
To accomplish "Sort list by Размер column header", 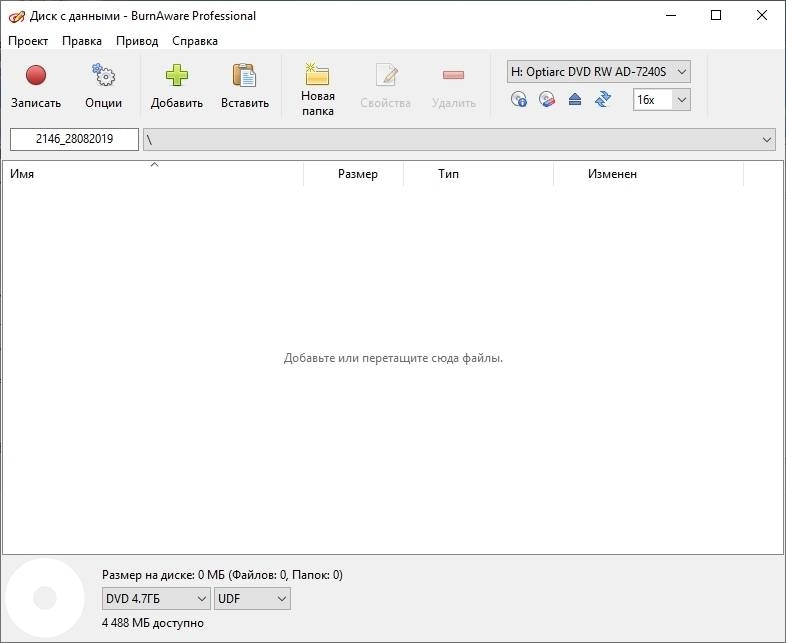I will (x=353, y=174).
